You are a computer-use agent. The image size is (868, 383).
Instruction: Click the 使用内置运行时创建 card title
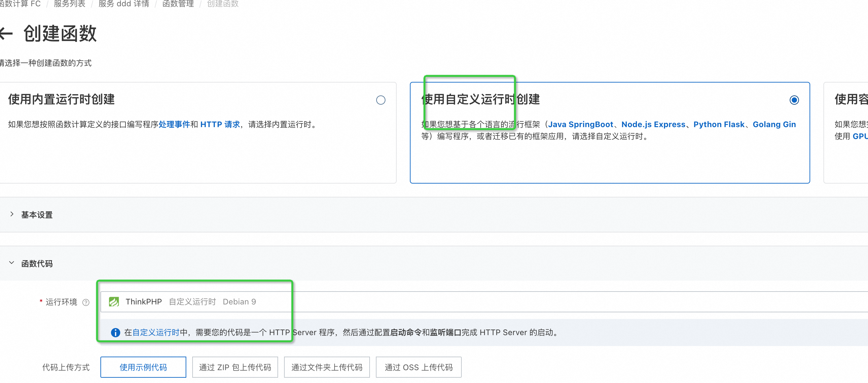(61, 99)
